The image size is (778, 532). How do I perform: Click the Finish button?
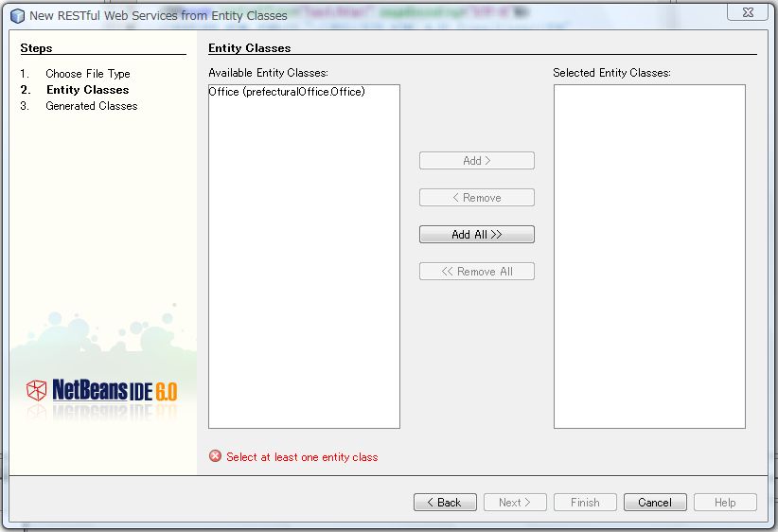(x=585, y=503)
